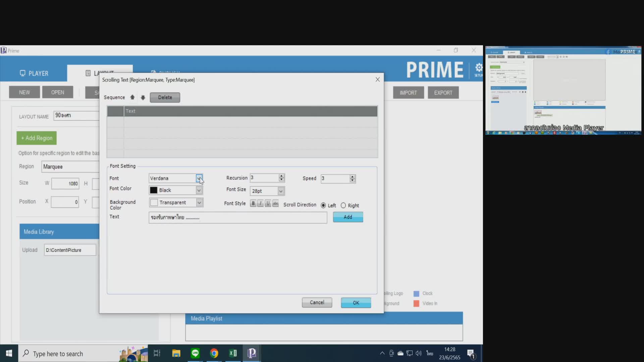
Task: Open the Font dropdown showing Verdana
Action: click(199, 178)
